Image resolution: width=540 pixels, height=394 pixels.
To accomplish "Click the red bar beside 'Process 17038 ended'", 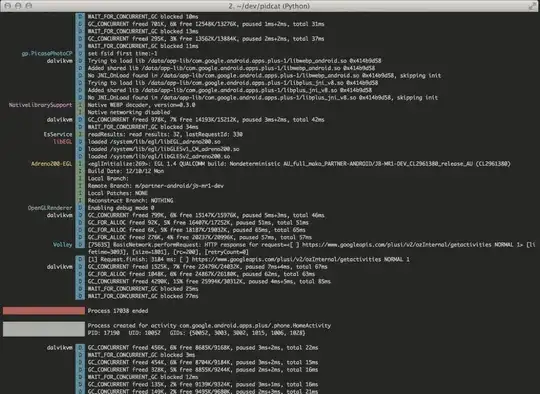I will 44,311.
